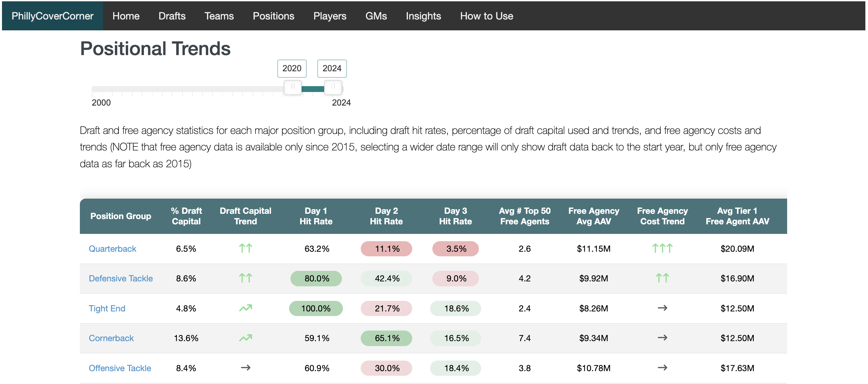Click Quarterback free agency triple-up arrow icon
The image size is (868, 384).
pos(662,249)
